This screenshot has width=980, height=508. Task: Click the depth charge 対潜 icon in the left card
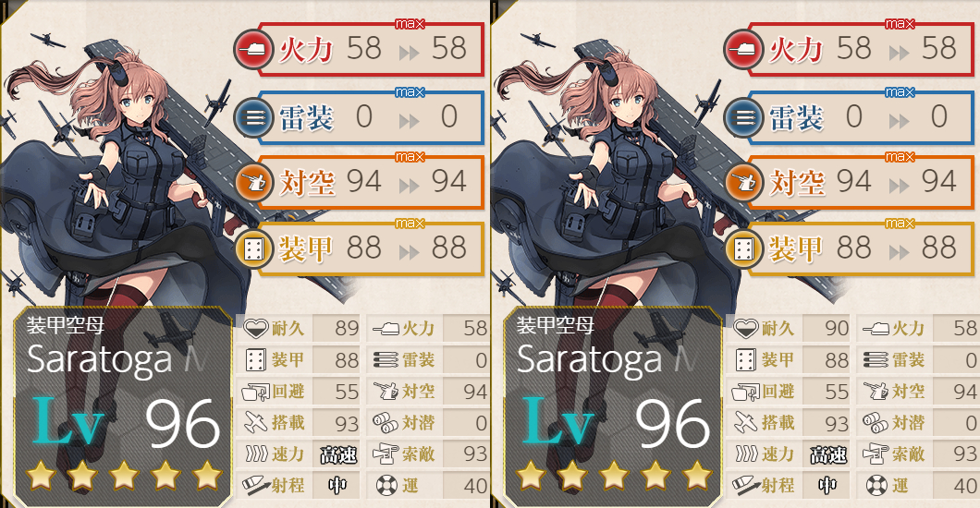[x=386, y=422]
